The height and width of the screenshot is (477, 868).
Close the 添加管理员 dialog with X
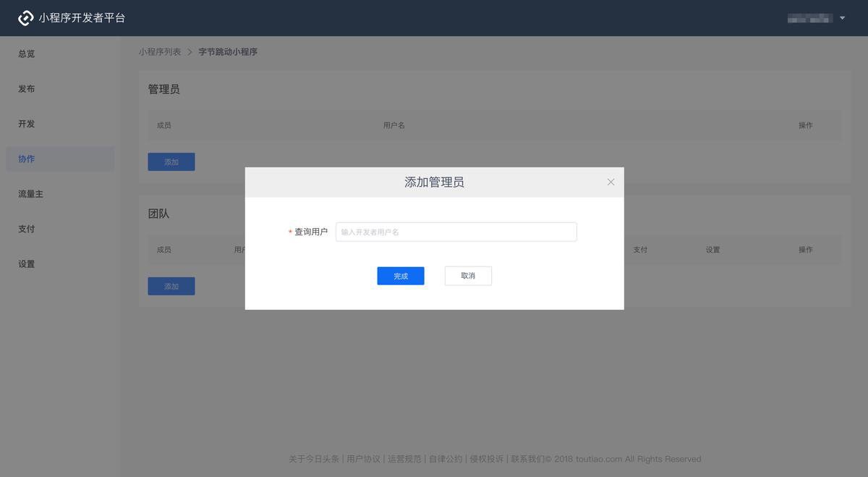click(x=610, y=182)
